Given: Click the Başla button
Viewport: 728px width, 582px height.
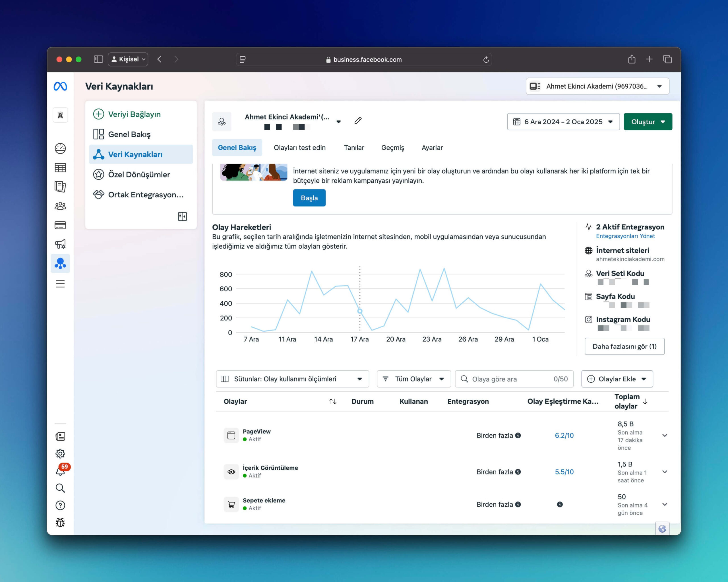Looking at the screenshot, I should point(309,198).
